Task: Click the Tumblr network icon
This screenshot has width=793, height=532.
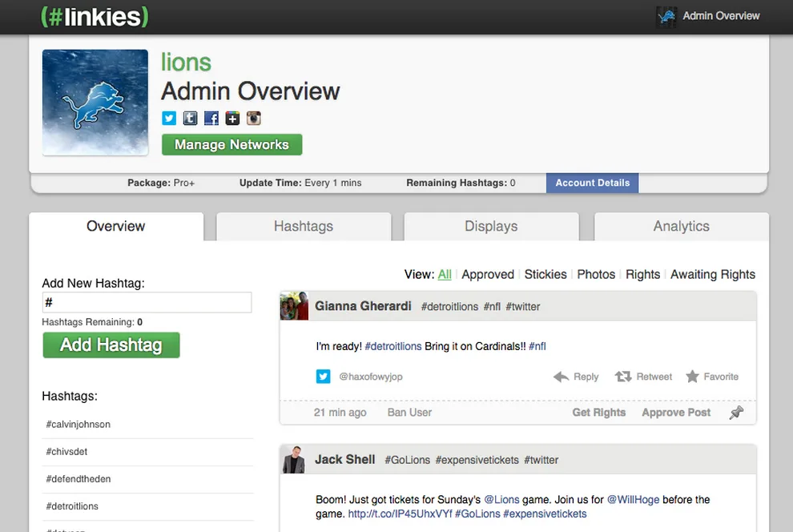Action: (190, 119)
